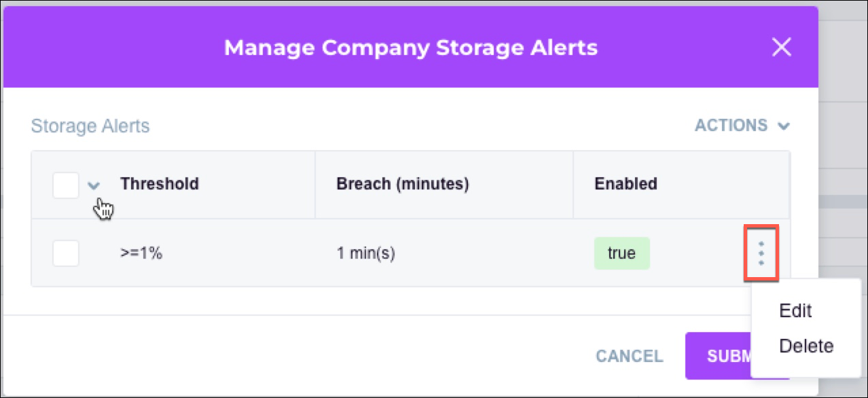Click the Manage Company Storage Alerts title
Screen dimensions: 868x398
point(410,48)
